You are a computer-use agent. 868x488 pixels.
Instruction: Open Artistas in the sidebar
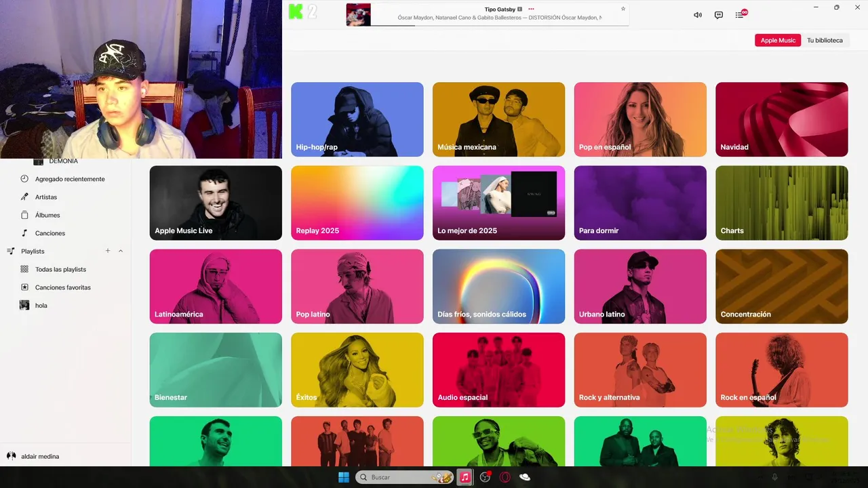click(x=46, y=197)
